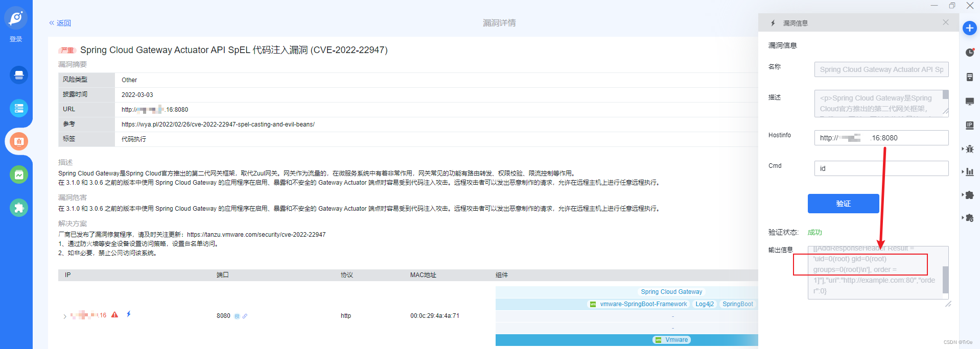
Task: Click the 成功 verification status text
Action: (814, 232)
